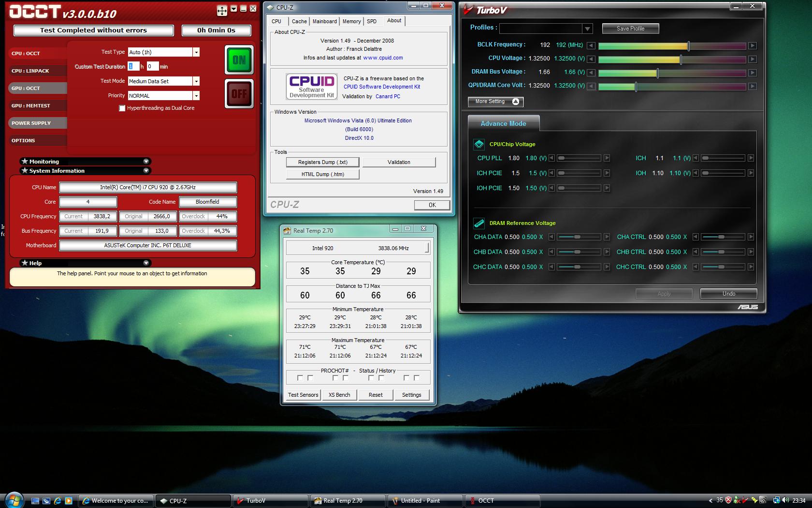Tick Hyperthreading as Dual Core checkbox
The width and height of the screenshot is (812, 508).
[122, 108]
